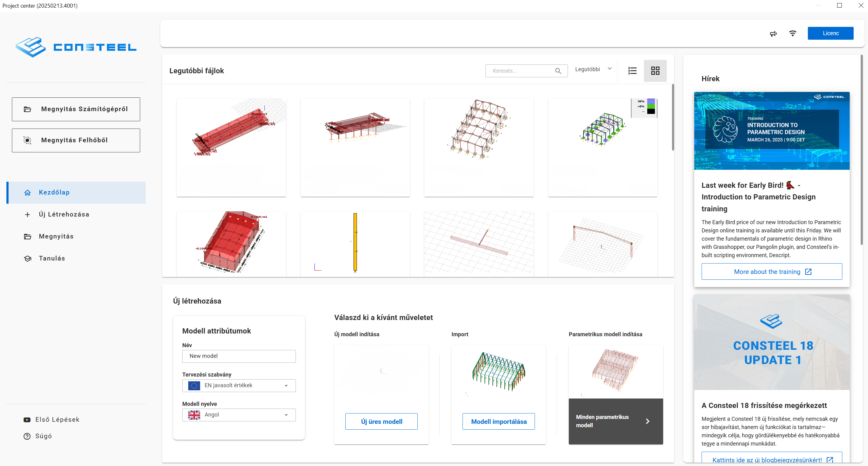The width and height of the screenshot is (868, 466).
Task: Open the green-blue frame model thumbnail
Action: click(x=602, y=147)
